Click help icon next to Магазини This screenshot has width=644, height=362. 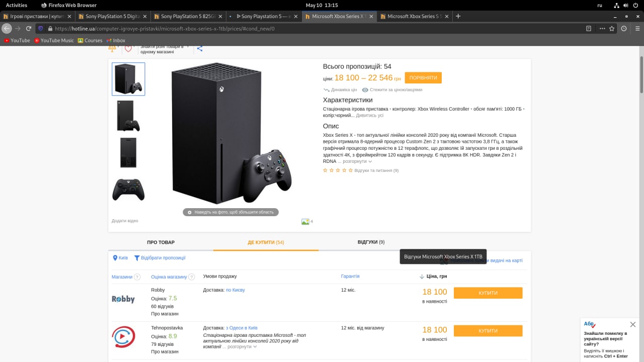tap(137, 277)
